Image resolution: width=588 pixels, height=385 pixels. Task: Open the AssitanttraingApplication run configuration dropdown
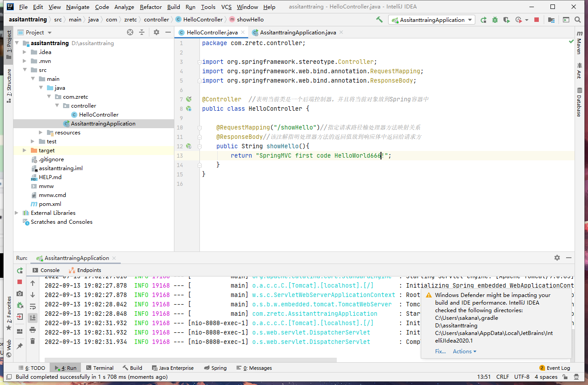[x=431, y=20]
